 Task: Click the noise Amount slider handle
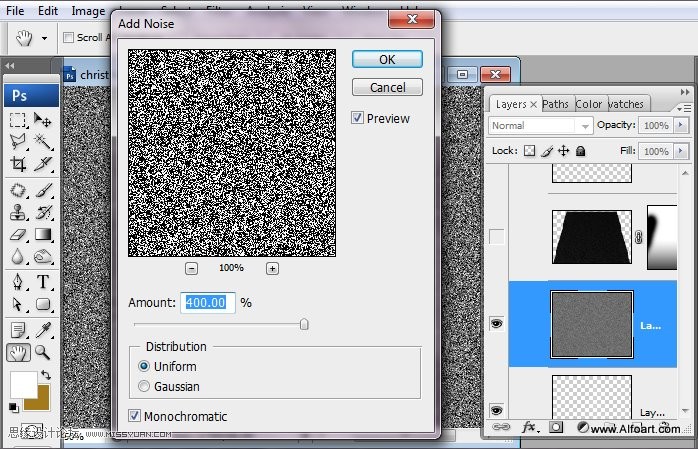(304, 324)
